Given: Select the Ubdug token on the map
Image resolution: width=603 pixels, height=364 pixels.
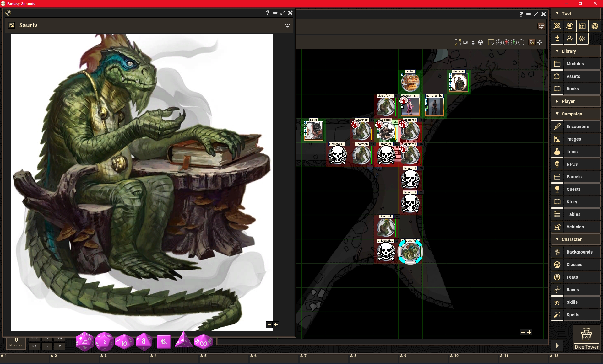Looking at the screenshot, I should click(410, 82).
